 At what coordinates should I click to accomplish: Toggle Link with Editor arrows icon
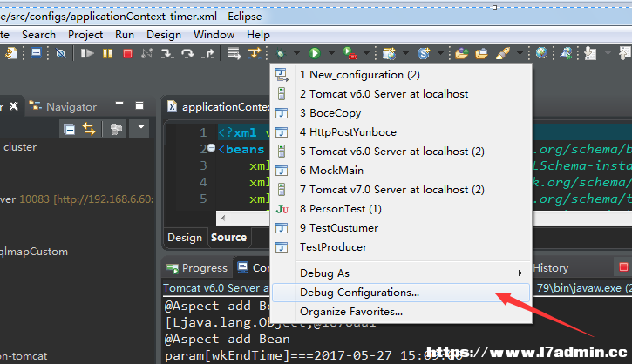tap(89, 129)
